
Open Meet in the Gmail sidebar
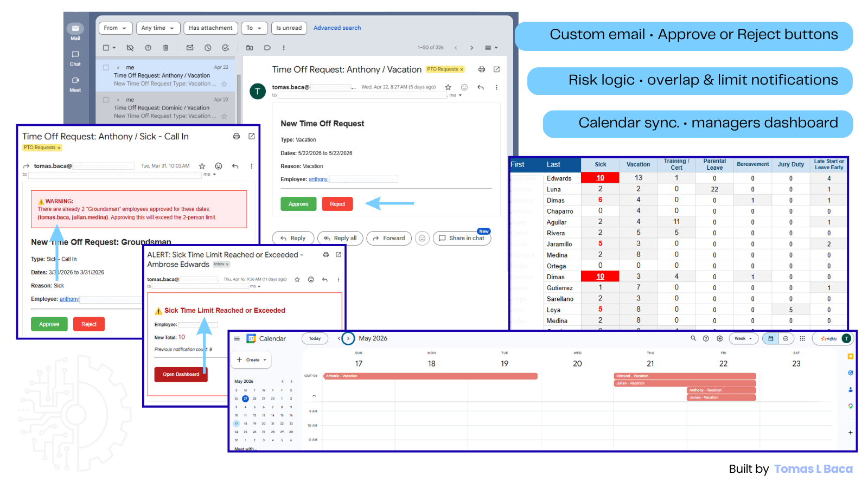pos(75,84)
